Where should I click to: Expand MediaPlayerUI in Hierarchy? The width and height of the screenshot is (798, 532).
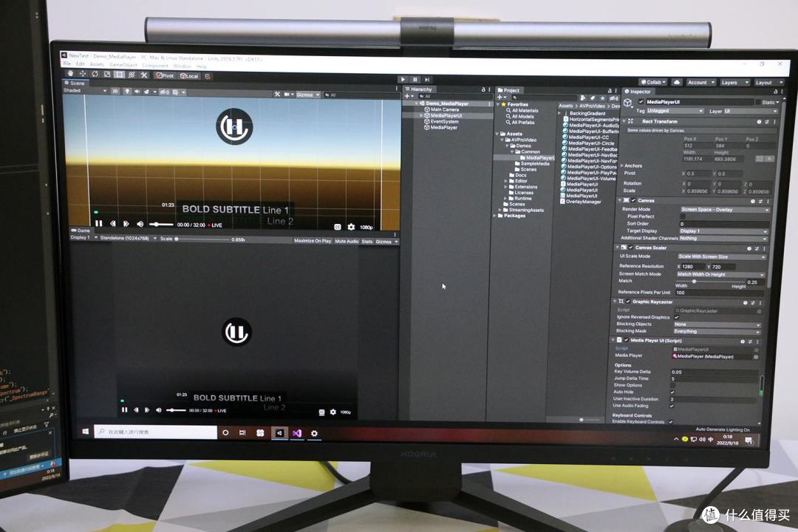click(421, 115)
